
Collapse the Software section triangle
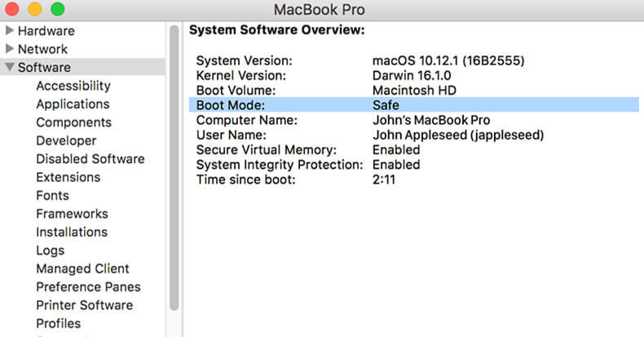(10, 67)
